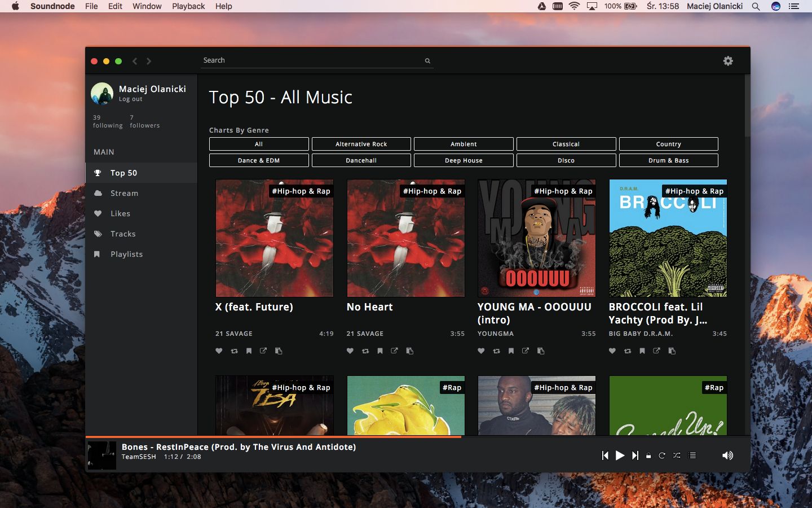Play the current Bones track

[x=620, y=456]
